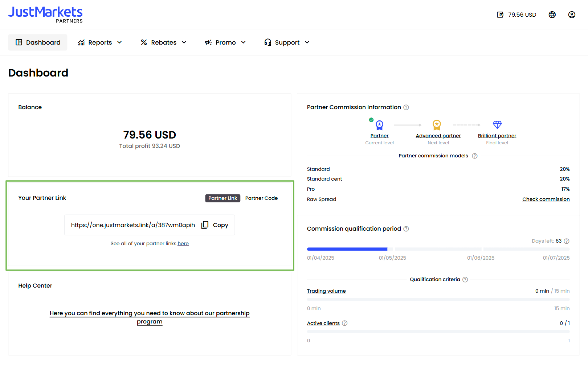Click the wallet icon next to 79.56 USD

point(500,15)
